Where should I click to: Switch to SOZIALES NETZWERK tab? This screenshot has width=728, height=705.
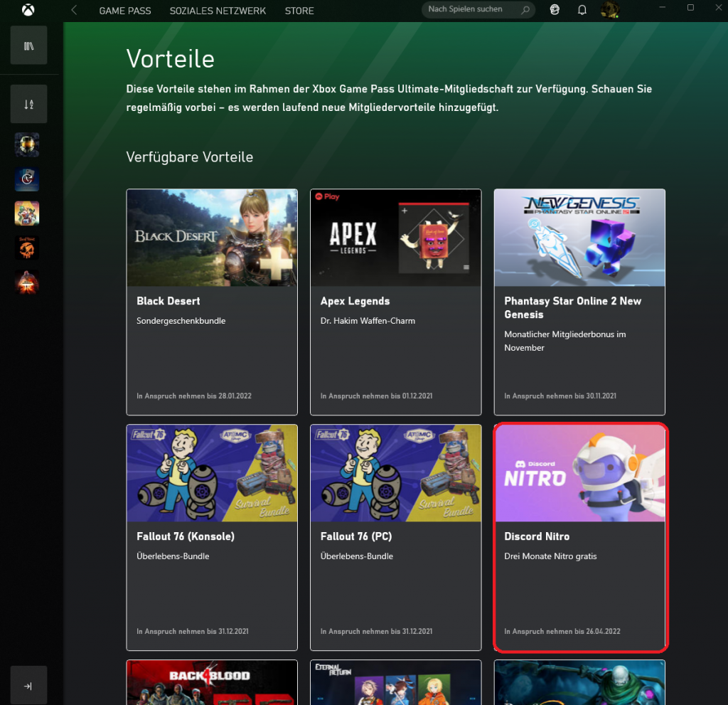[218, 11]
